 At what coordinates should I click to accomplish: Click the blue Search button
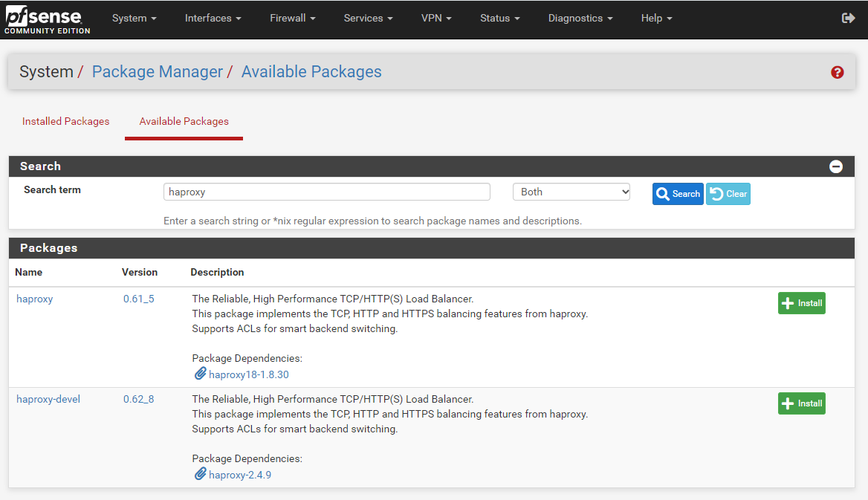coord(678,194)
